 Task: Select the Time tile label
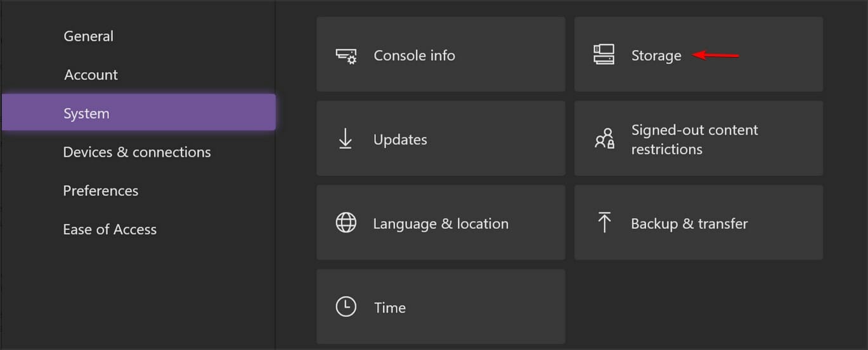(390, 308)
